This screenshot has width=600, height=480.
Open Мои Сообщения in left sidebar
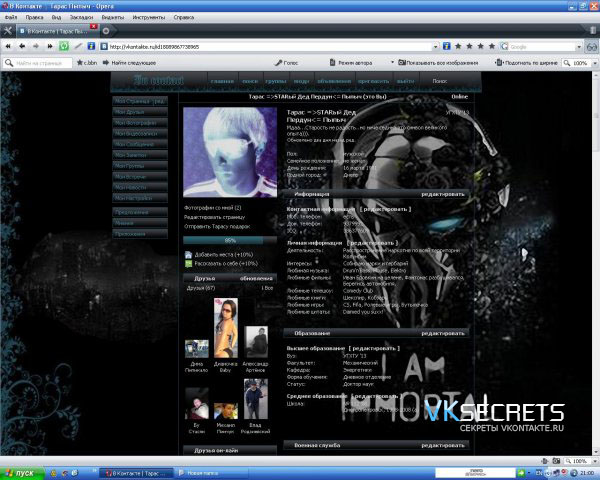[140, 144]
